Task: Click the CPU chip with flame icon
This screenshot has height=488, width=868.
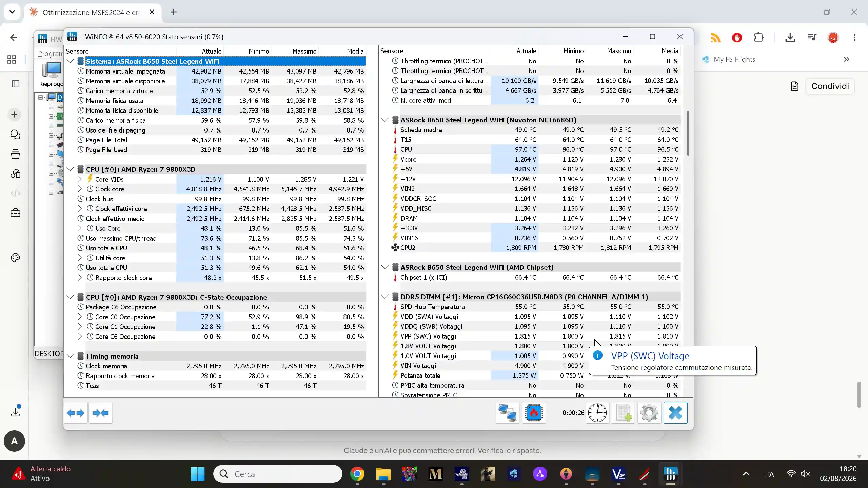Action: tap(534, 413)
